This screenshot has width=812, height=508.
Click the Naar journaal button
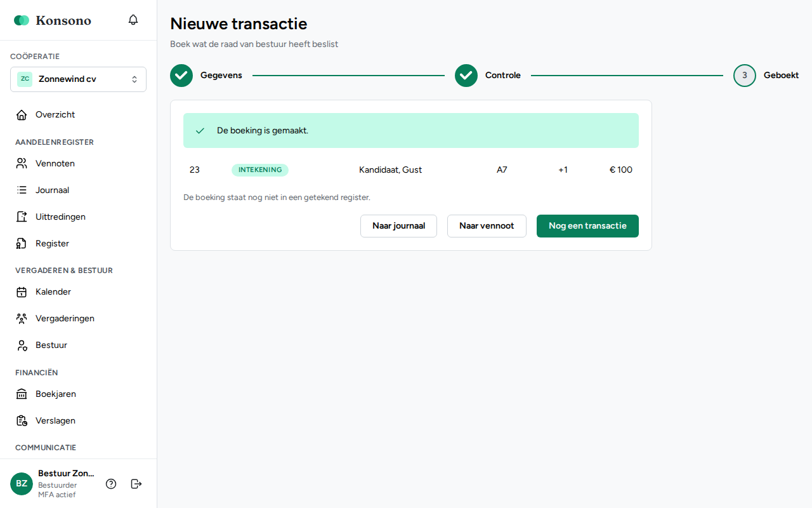pos(398,226)
